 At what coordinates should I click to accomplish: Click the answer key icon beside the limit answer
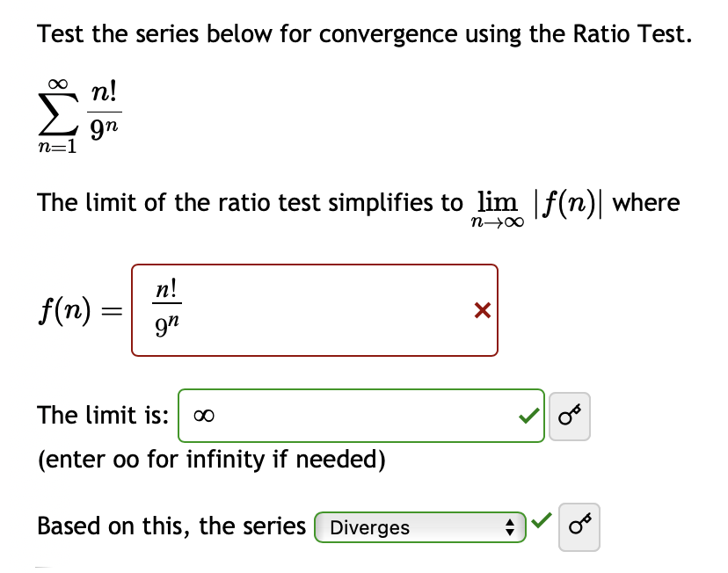[x=569, y=414]
